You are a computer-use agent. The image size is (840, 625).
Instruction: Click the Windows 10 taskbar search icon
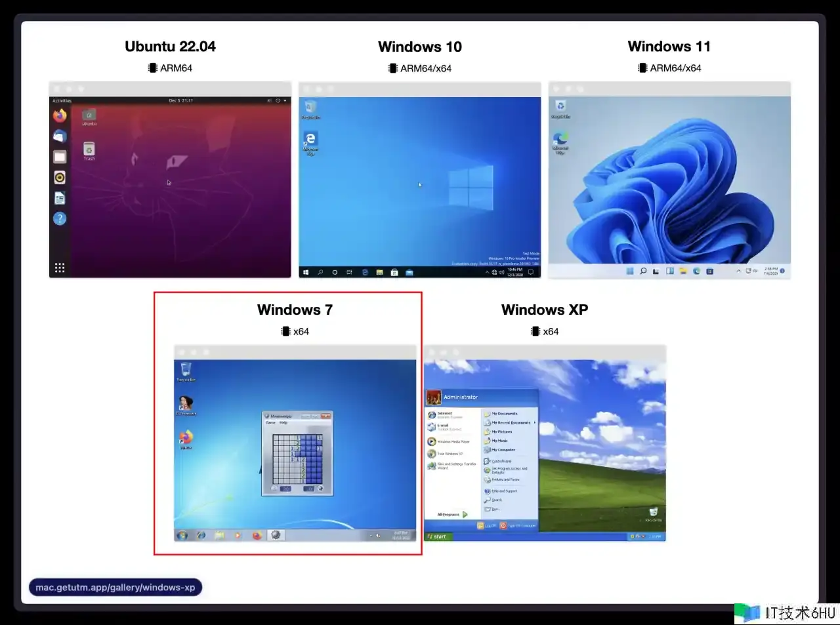pyautogui.click(x=320, y=272)
